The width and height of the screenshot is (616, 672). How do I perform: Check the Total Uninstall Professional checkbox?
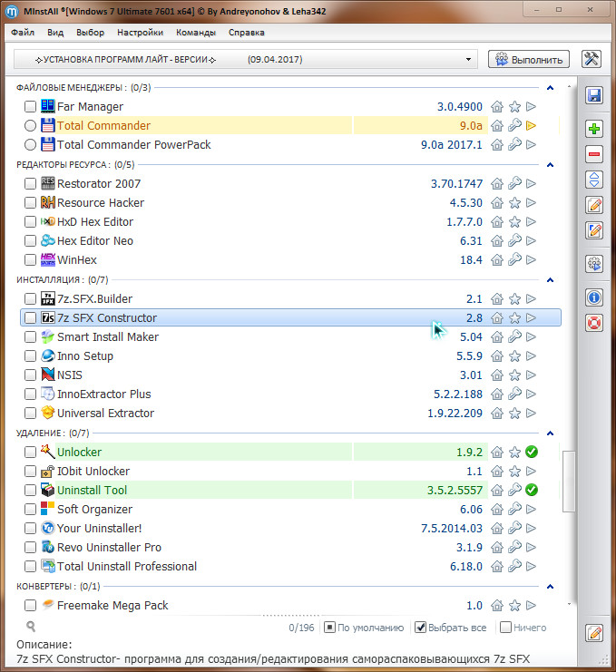click(30, 567)
